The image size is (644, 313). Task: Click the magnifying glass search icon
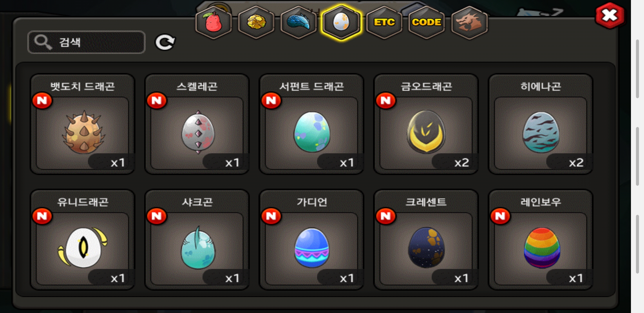pyautogui.click(x=43, y=42)
